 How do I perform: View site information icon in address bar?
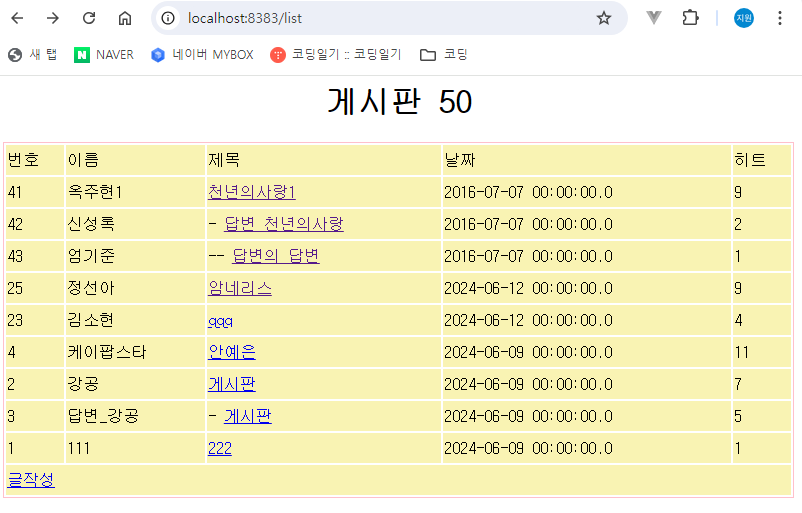168,18
